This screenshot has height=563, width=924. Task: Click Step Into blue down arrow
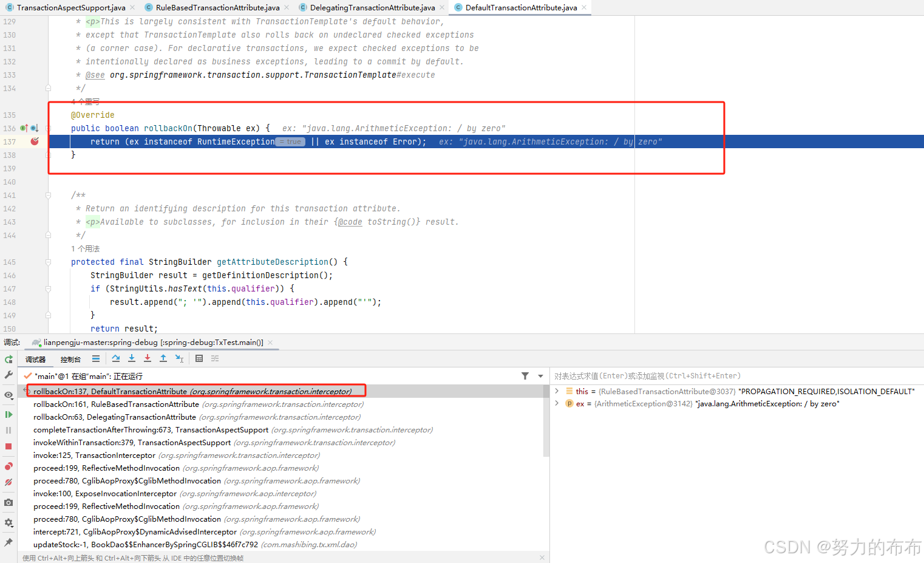(132, 359)
